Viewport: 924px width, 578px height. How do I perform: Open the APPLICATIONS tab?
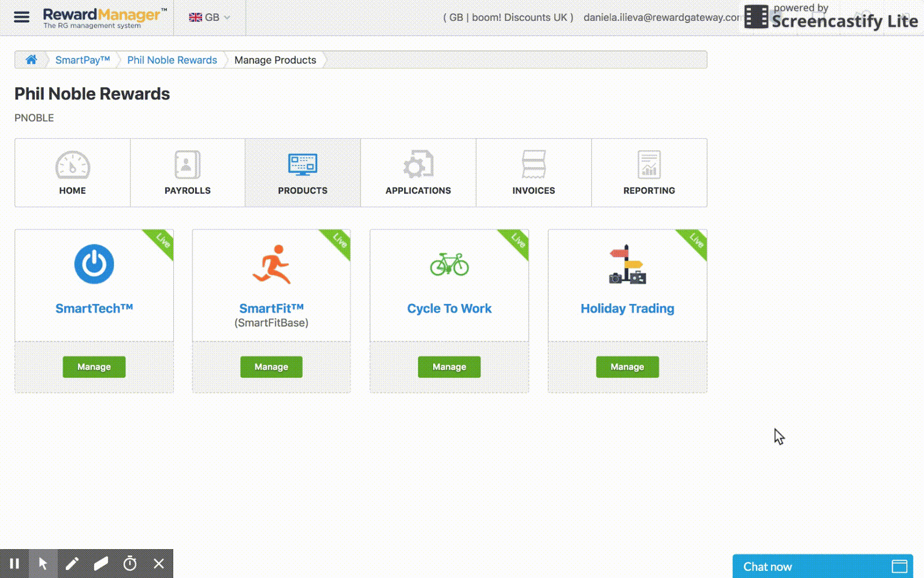pos(418,172)
